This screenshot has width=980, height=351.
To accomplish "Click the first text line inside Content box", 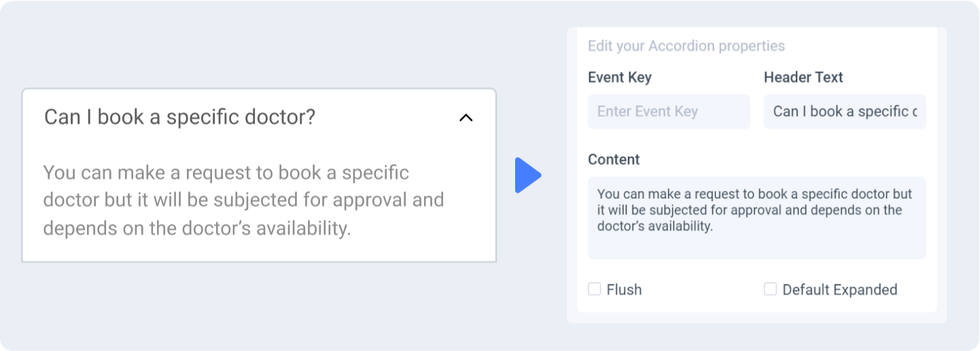I will click(x=754, y=194).
